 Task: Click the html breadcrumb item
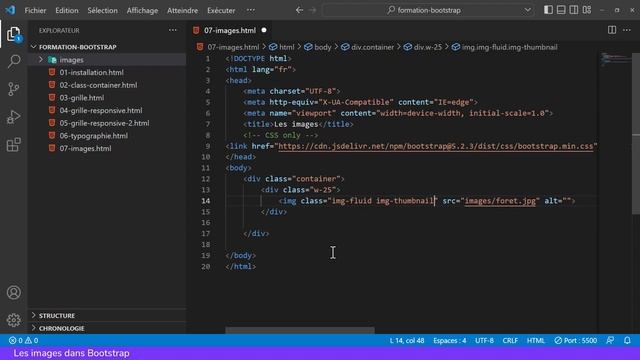(282, 47)
